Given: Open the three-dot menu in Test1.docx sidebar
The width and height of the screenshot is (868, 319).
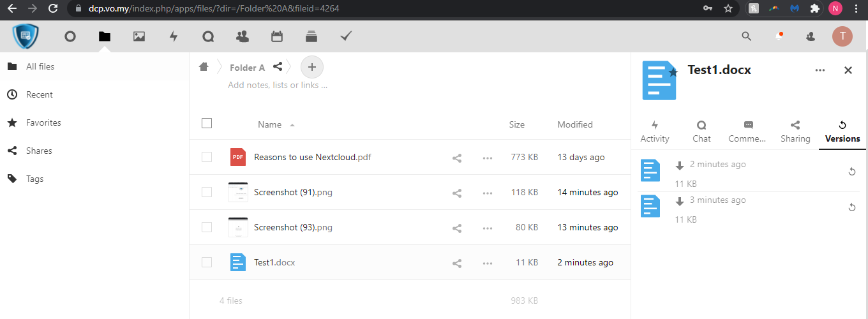Looking at the screenshot, I should point(820,70).
